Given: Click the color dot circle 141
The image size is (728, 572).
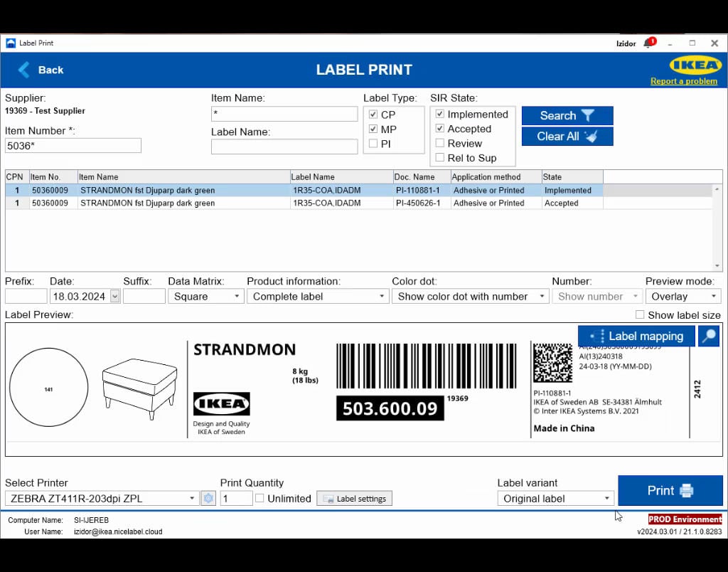Looking at the screenshot, I should (x=49, y=387).
